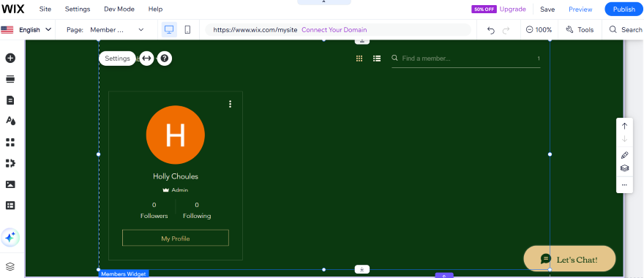The height and width of the screenshot is (278, 644).
Task: Open the CMS table icon in sidebar
Action: click(10, 205)
